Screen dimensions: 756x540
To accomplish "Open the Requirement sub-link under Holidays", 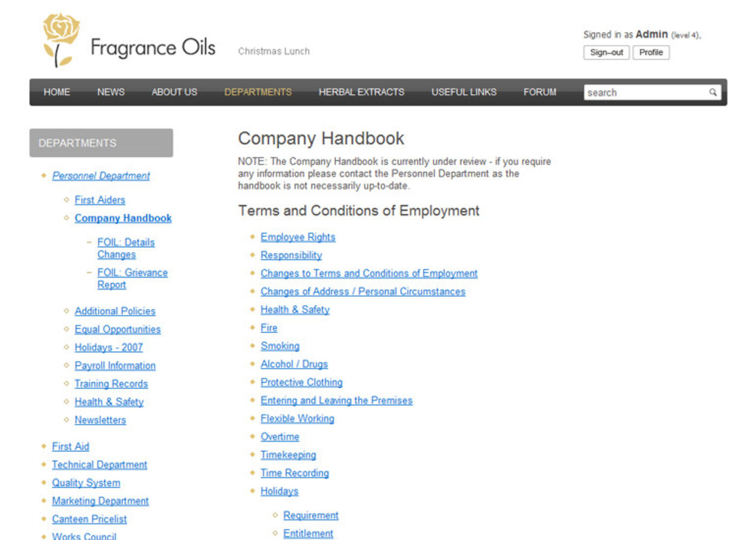I will point(310,515).
